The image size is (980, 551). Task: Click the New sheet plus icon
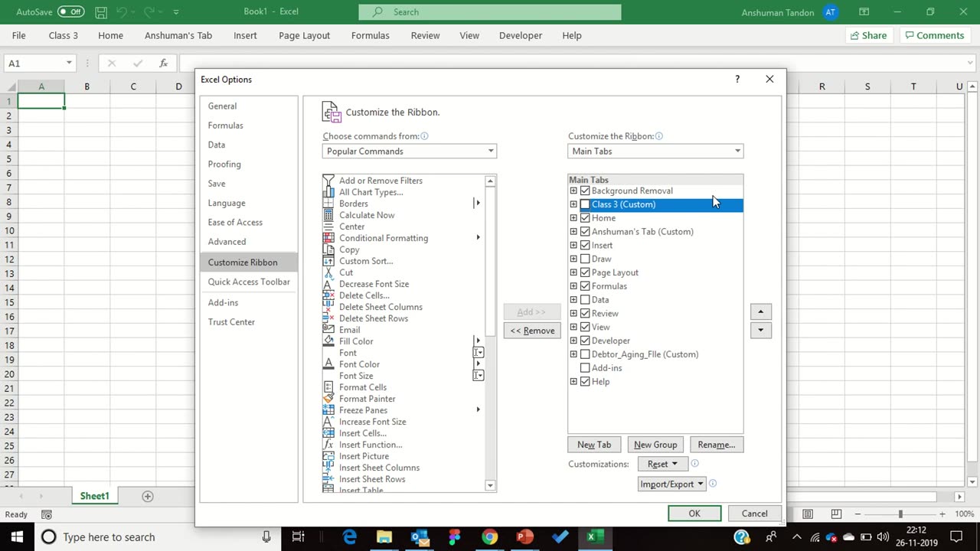click(x=148, y=496)
